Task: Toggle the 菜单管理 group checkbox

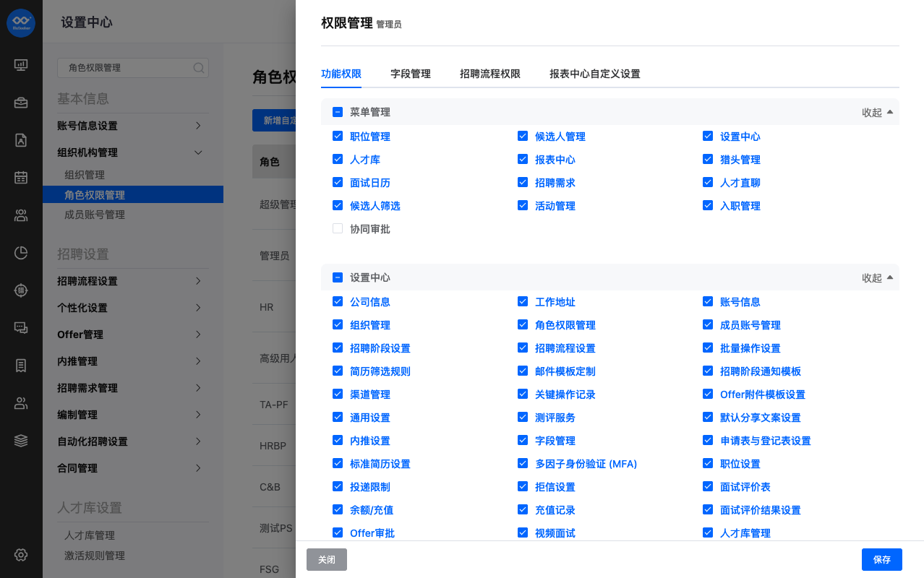Action: tap(338, 112)
